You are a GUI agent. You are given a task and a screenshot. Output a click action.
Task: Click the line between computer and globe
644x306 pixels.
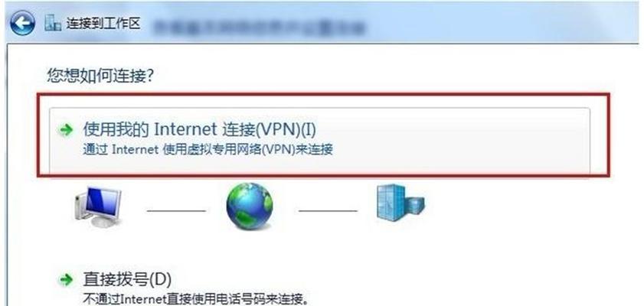pos(176,211)
